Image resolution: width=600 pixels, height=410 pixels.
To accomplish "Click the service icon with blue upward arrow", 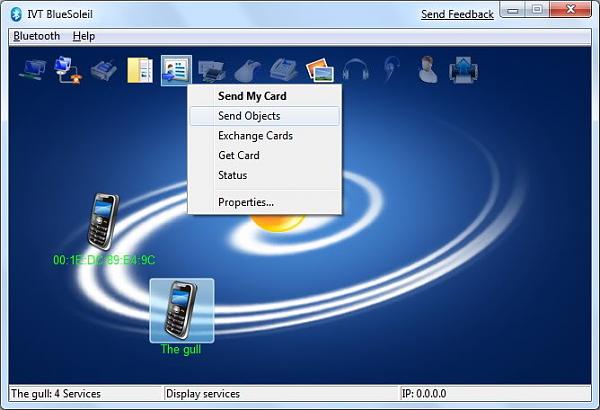I will pos(463,70).
